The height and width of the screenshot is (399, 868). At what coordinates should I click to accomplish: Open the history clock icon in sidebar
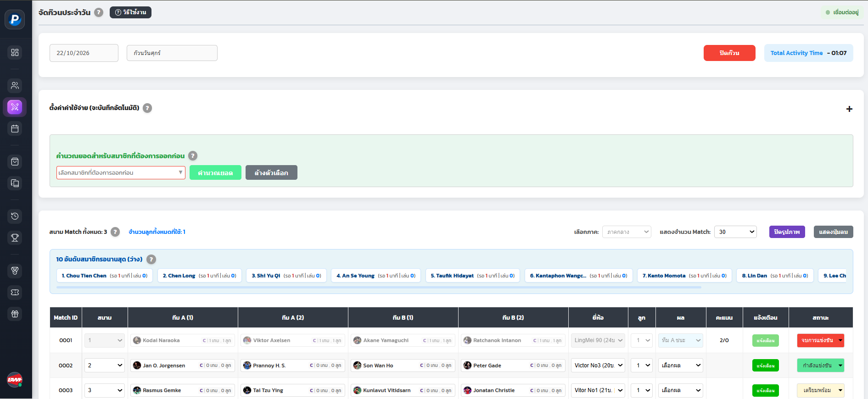tap(15, 216)
